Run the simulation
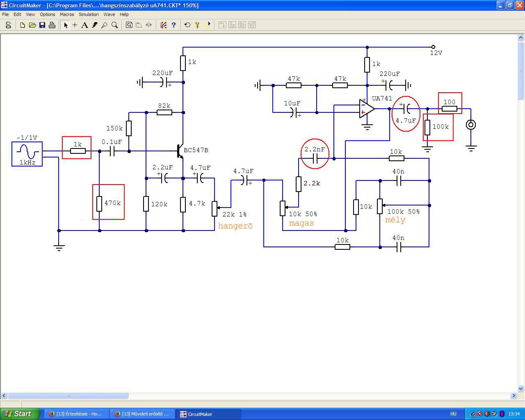Viewport: 525px width, 420px height. tap(207, 25)
